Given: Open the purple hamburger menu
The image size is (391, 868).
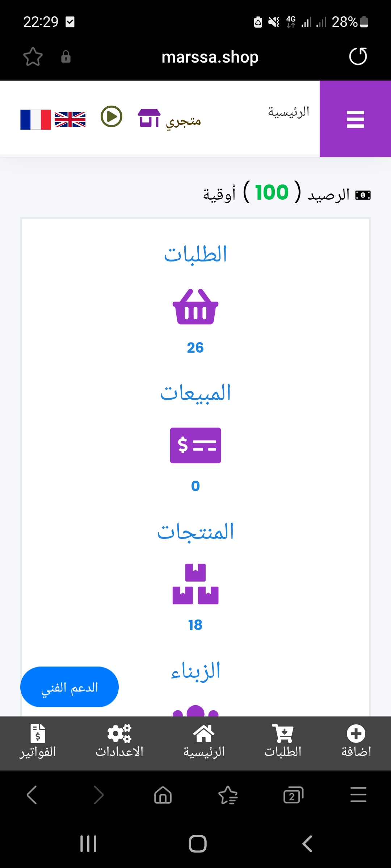Looking at the screenshot, I should pos(355,119).
